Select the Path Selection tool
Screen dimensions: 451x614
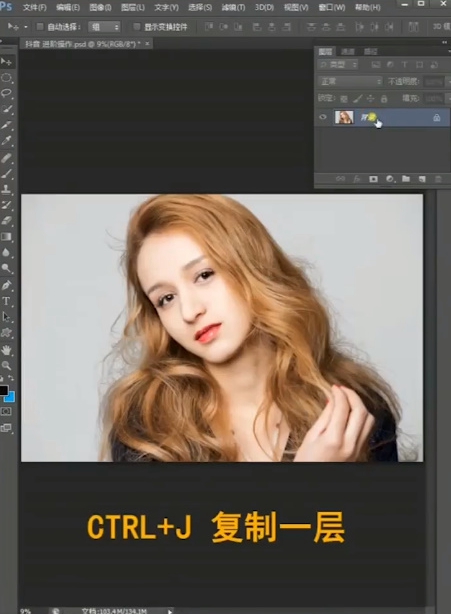pyautogui.click(x=7, y=317)
